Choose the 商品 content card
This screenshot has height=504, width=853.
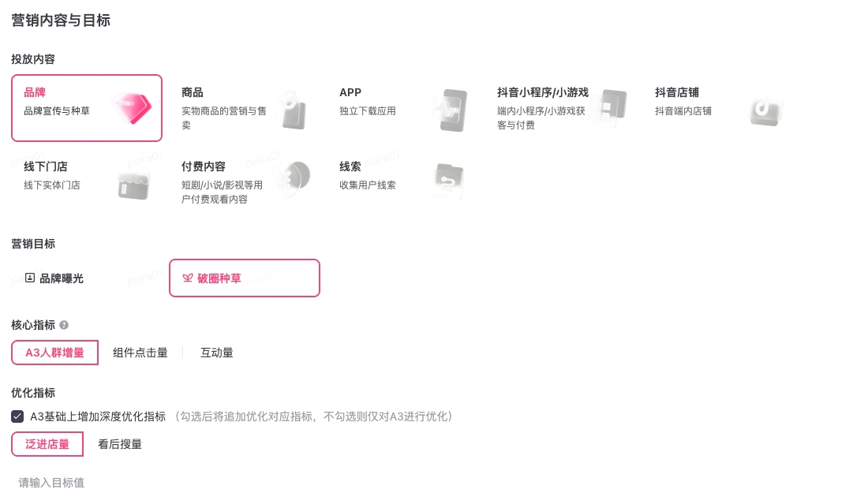tap(245, 108)
